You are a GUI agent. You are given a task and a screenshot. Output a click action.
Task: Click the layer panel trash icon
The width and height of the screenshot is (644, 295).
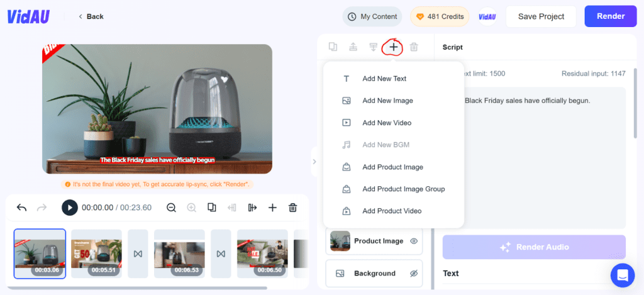[414, 47]
